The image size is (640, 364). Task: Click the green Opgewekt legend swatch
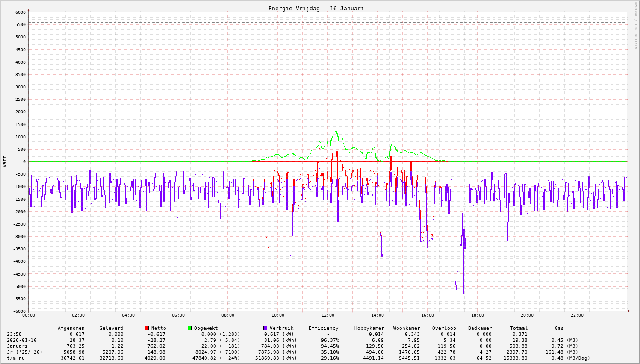tap(189, 328)
